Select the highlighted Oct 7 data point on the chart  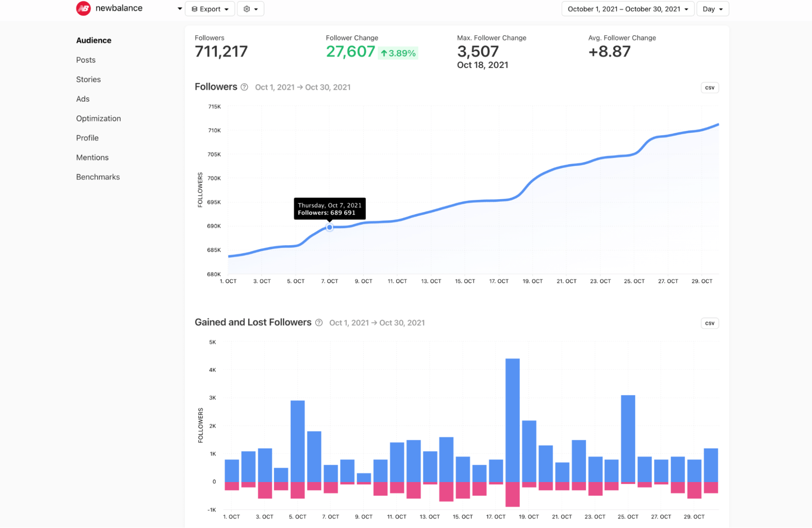329,227
